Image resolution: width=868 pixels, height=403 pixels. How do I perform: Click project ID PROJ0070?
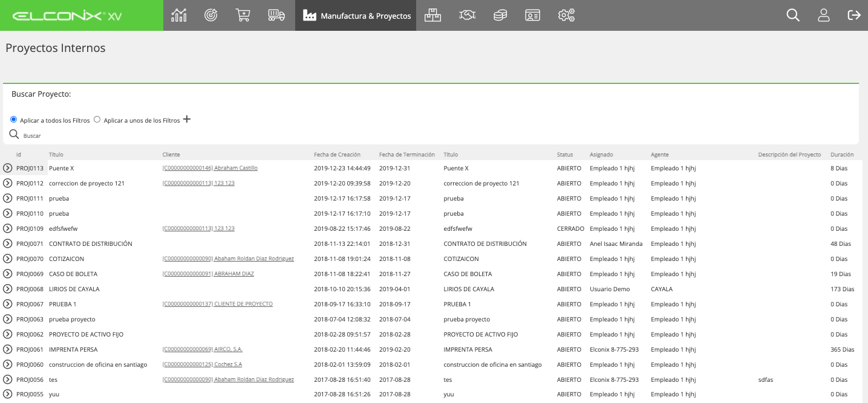point(30,259)
